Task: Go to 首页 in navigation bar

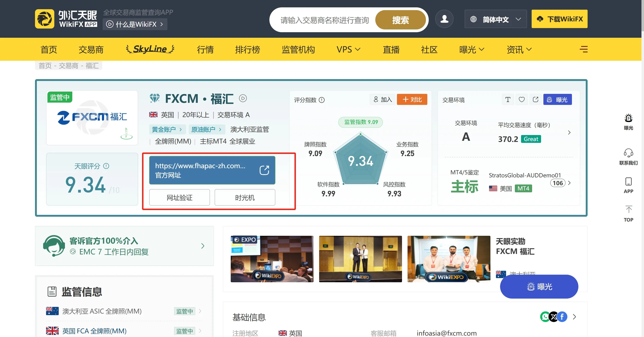Action: pyautogui.click(x=49, y=49)
